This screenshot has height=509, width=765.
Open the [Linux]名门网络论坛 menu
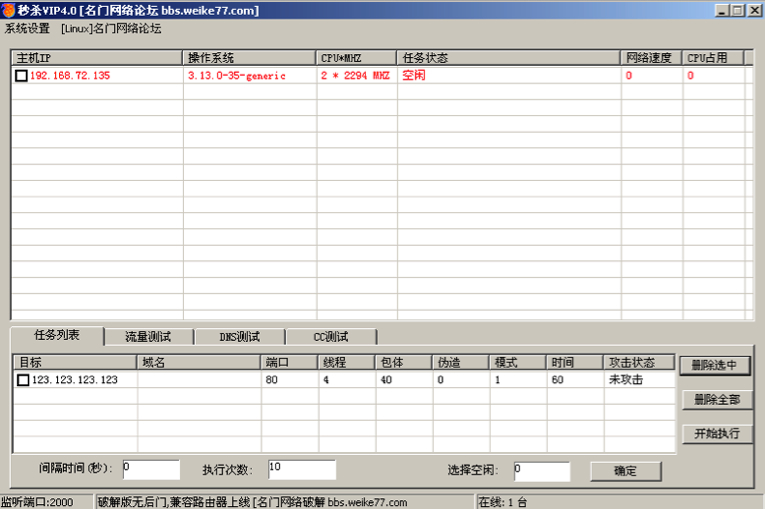111,29
